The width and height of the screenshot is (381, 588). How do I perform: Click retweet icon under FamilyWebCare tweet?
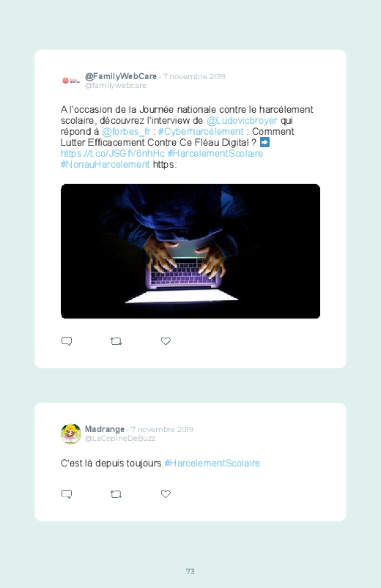point(116,341)
